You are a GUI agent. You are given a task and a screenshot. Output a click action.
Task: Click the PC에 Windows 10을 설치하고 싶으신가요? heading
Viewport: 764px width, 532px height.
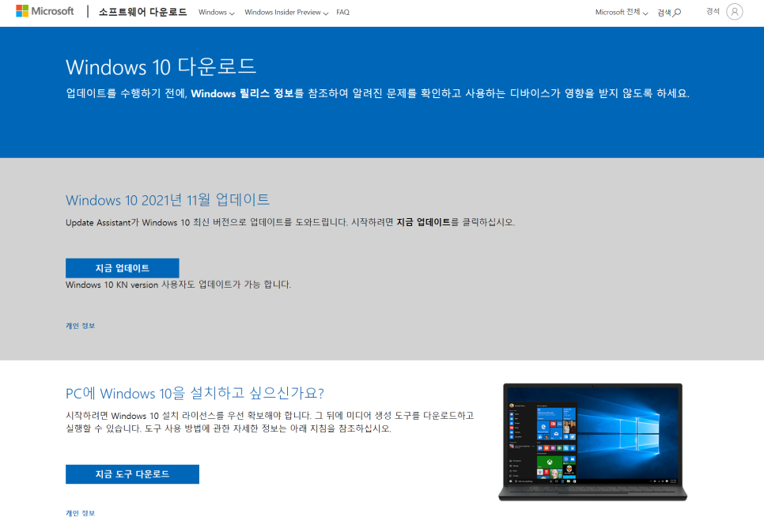point(195,393)
